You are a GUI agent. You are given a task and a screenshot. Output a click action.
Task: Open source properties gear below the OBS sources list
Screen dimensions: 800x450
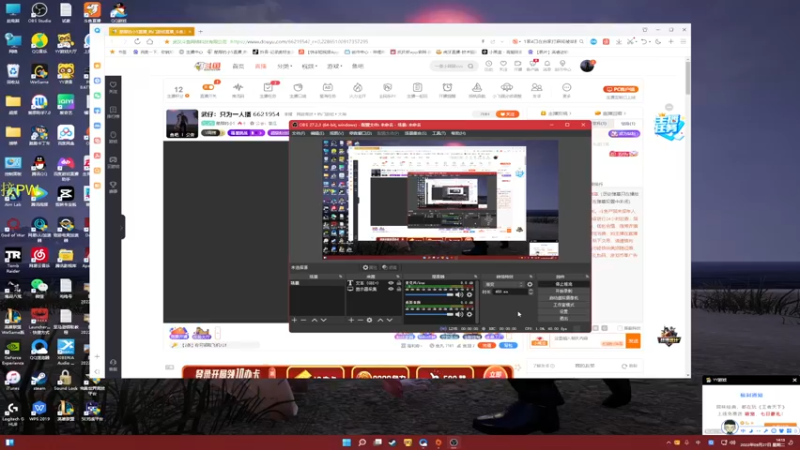pyautogui.click(x=369, y=320)
